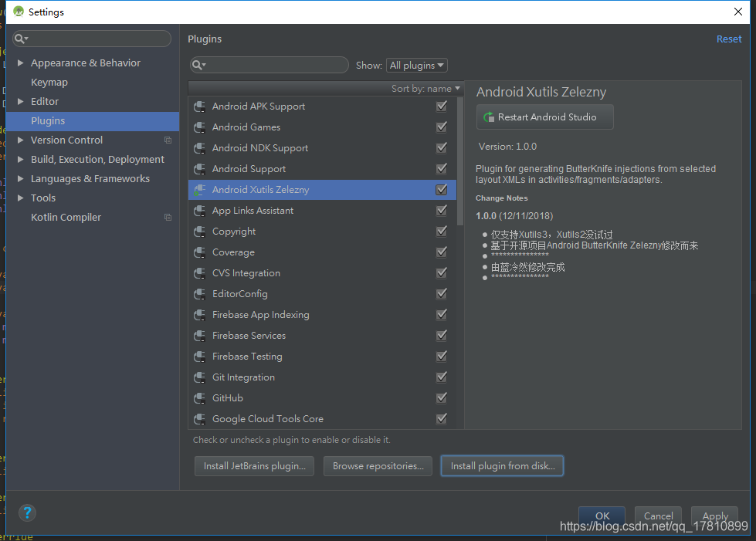Expand the Version Control node arrow

point(20,140)
